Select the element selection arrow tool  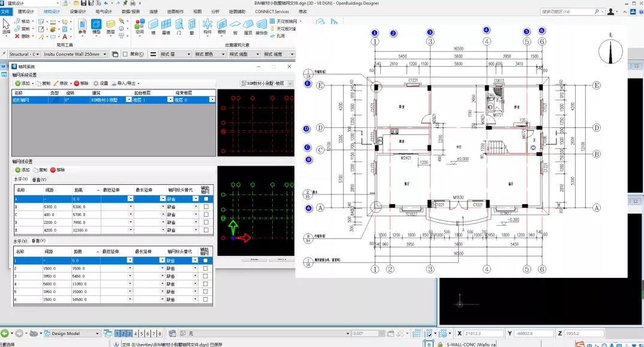[x=6, y=25]
